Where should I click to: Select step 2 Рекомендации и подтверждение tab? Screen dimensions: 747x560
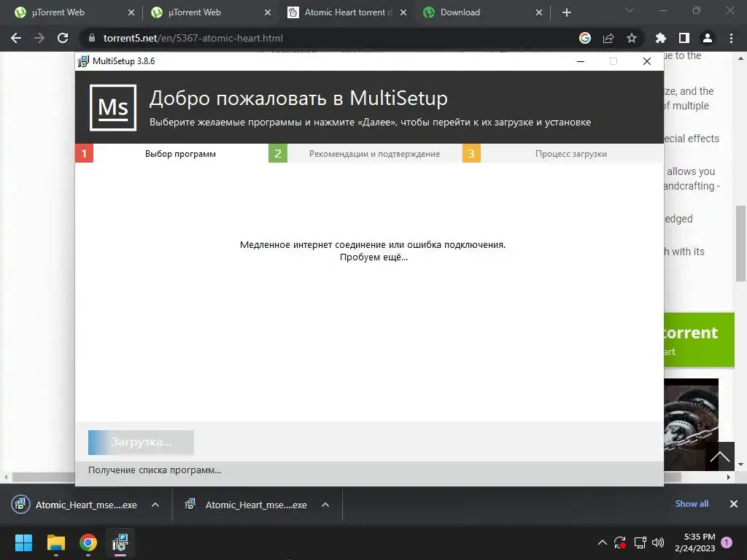[x=365, y=153]
